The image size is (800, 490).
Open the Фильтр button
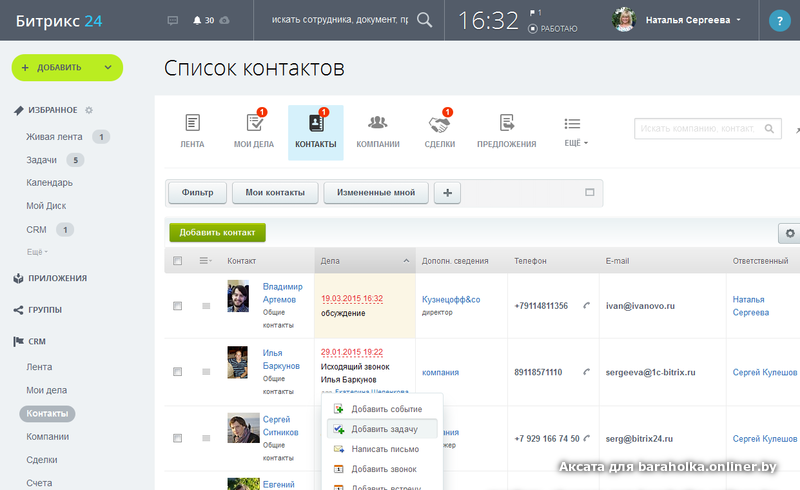click(197, 193)
